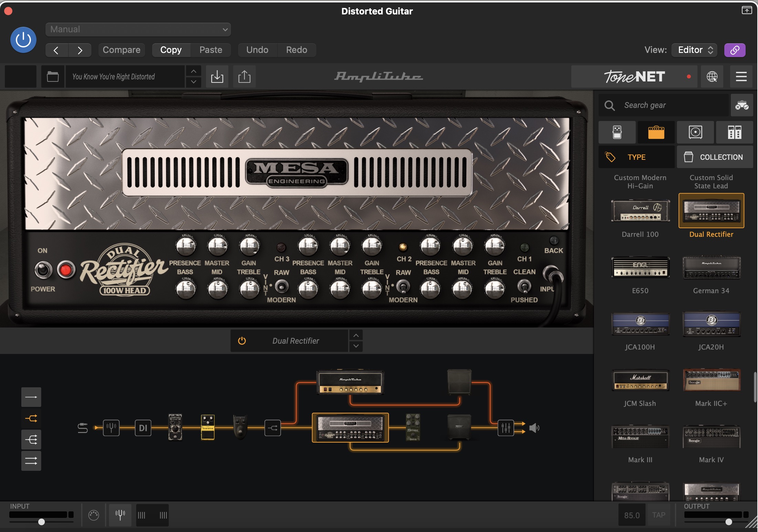Click the Compare button
This screenshot has height=532, width=758.
pyautogui.click(x=121, y=50)
